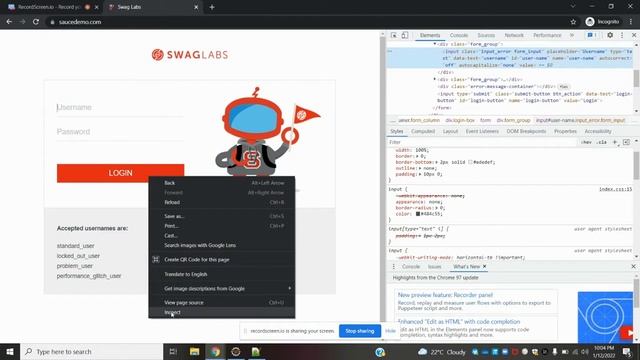The width and height of the screenshot is (640, 360).
Task: Go back using the browser arrow
Action: (9, 22)
